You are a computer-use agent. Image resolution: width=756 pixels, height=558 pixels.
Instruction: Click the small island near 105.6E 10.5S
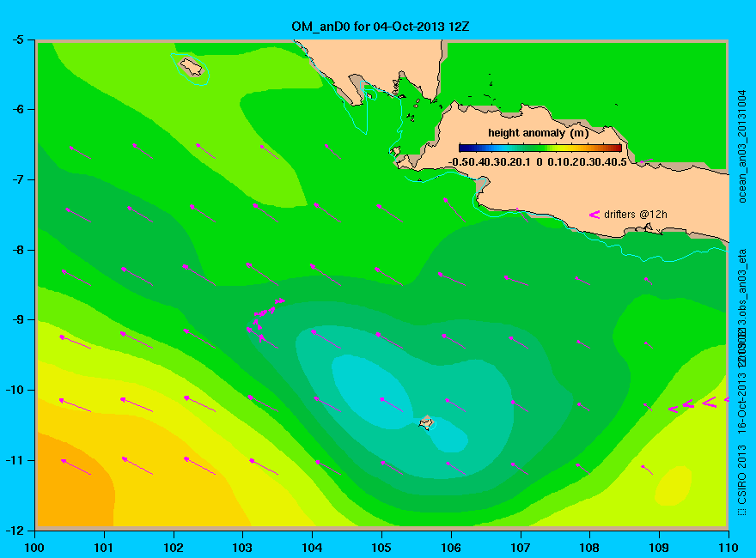[x=426, y=422]
